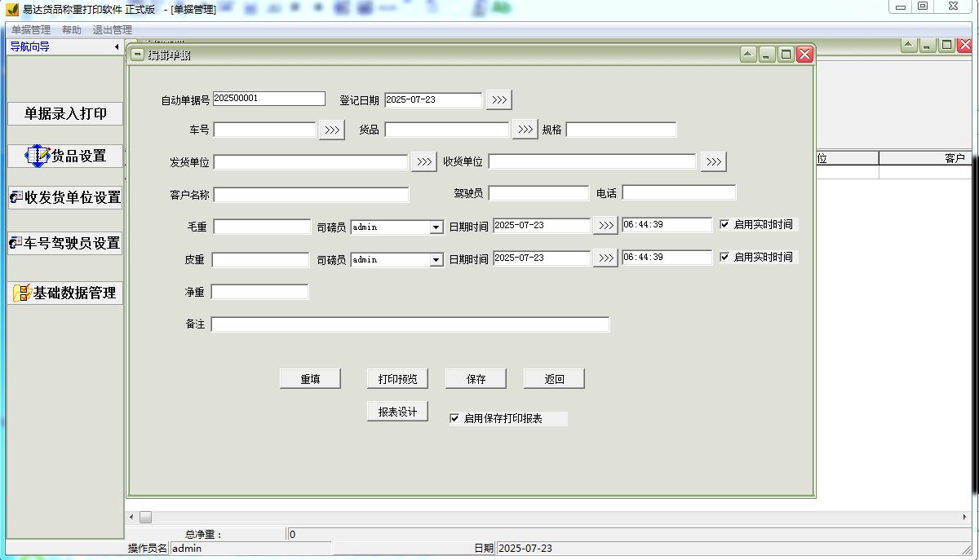Image resolution: width=979 pixels, height=560 pixels.
Task: Uncheck the 启用保存打印报表 option
Action: tap(454, 418)
